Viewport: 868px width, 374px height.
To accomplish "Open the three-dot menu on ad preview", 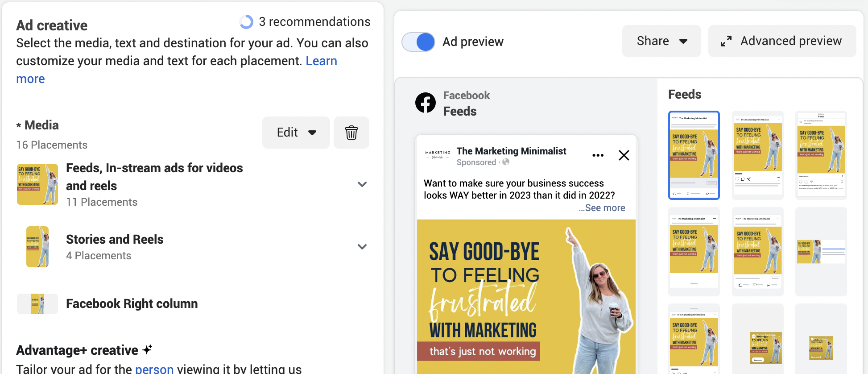I will tap(598, 155).
